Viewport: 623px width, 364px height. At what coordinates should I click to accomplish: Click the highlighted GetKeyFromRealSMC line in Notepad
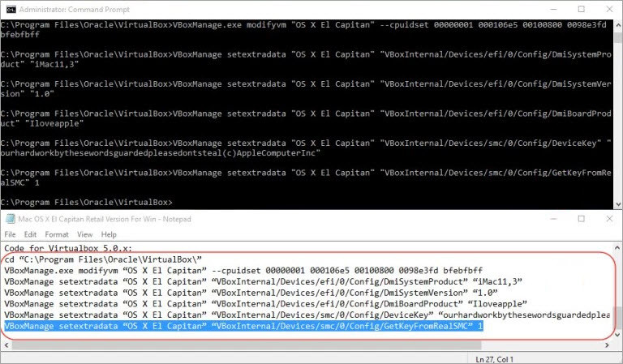(243, 326)
